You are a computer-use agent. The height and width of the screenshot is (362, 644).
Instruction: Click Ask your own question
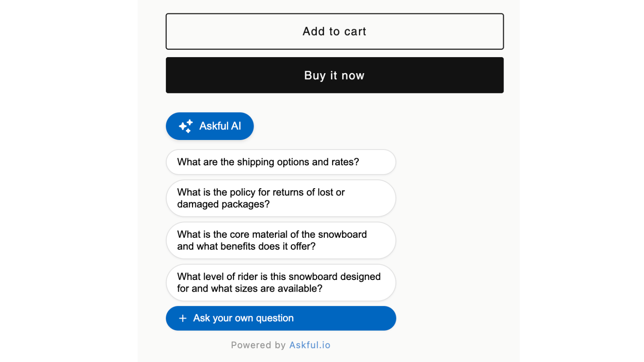281,318
